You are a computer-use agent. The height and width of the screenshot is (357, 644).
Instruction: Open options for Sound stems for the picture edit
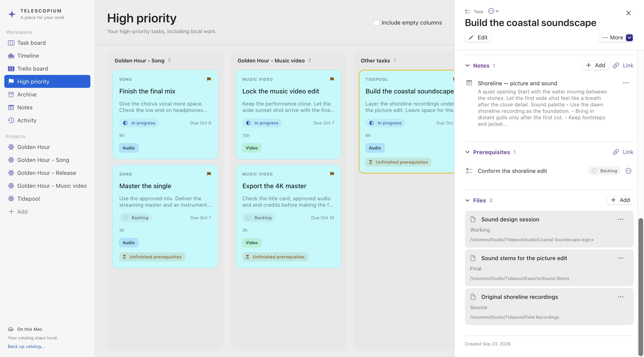[x=621, y=258]
